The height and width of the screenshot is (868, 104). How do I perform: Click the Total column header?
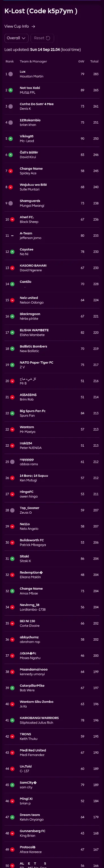point(94,61)
